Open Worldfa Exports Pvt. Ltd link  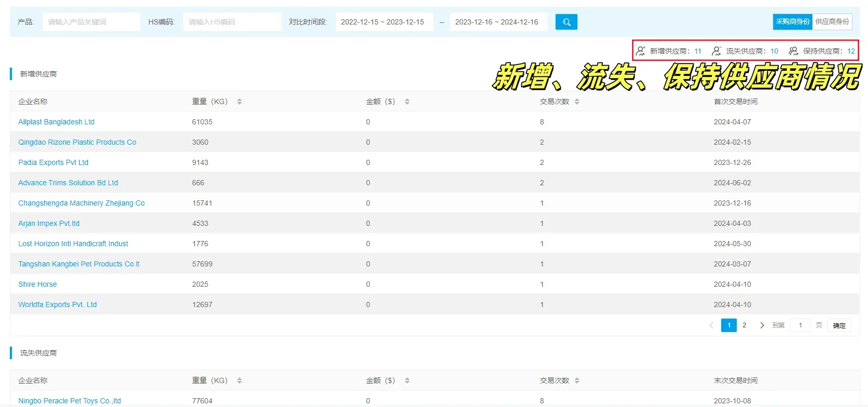point(57,304)
